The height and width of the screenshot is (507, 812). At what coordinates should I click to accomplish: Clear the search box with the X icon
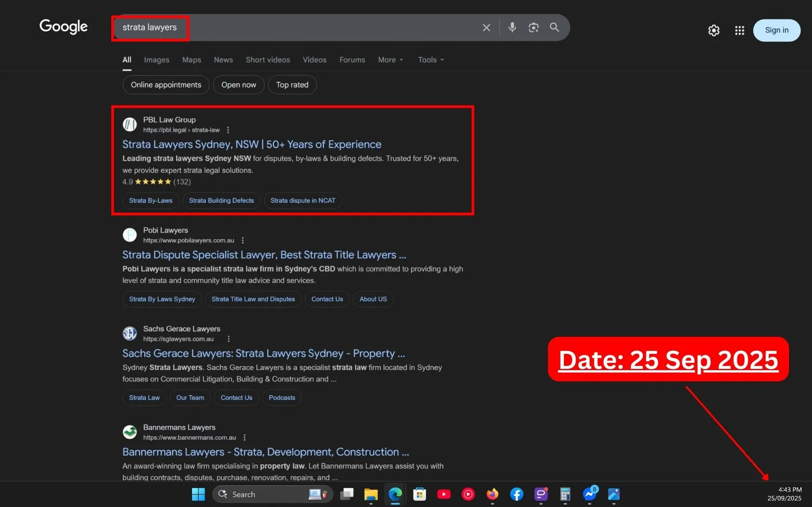click(x=486, y=28)
